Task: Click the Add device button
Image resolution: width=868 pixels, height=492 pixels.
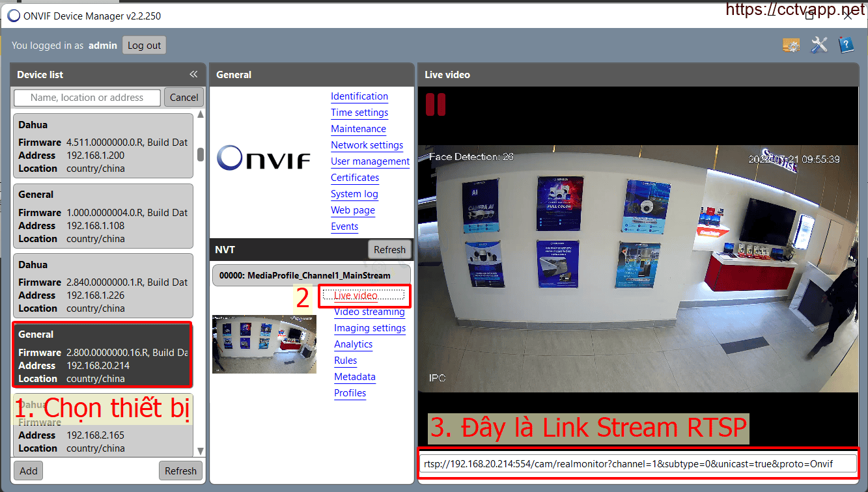Action: (x=29, y=471)
